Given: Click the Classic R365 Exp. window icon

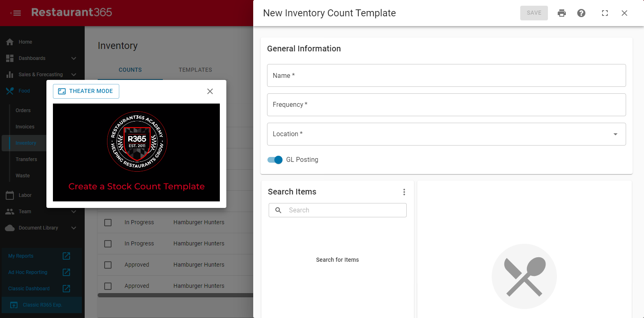Looking at the screenshot, I should tap(14, 305).
